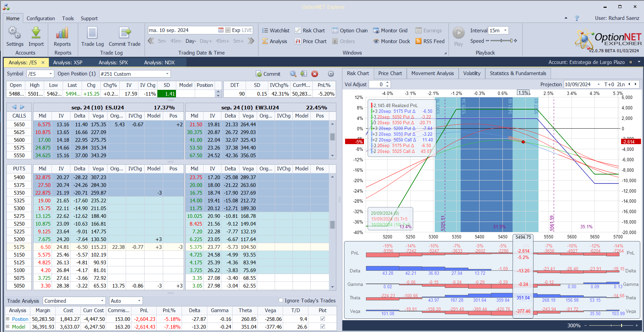Viewport: 644px width, 332px height.
Task: Toggle Ignore Today's Trades checkbox
Action: coord(281,300)
